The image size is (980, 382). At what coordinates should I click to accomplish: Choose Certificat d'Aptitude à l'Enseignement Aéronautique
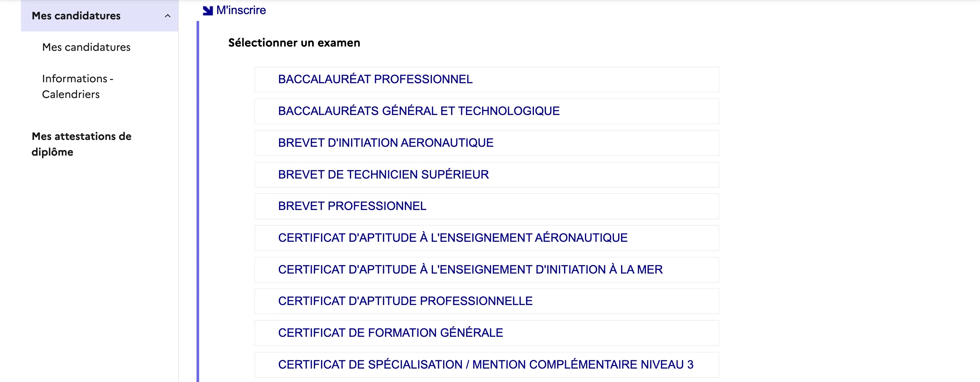coord(452,238)
